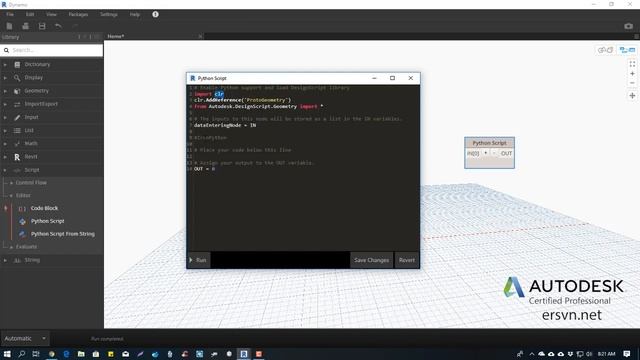
Task: Click the Windows taskbar search icon
Action: (22, 354)
